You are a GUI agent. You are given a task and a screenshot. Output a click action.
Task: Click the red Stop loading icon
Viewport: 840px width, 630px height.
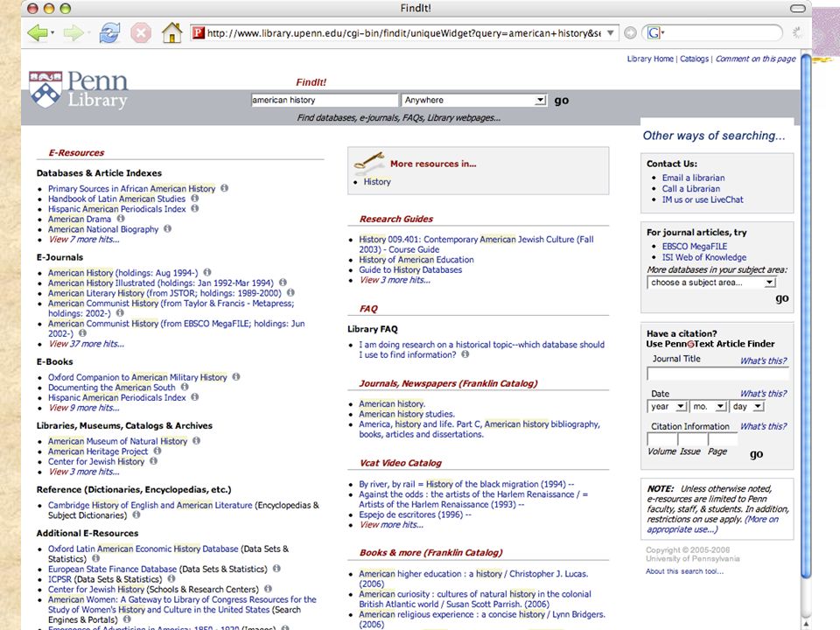click(141, 33)
